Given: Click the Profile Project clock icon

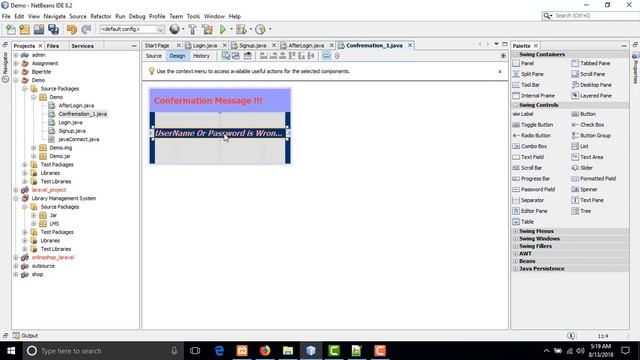Looking at the screenshot, I should pos(260,29).
